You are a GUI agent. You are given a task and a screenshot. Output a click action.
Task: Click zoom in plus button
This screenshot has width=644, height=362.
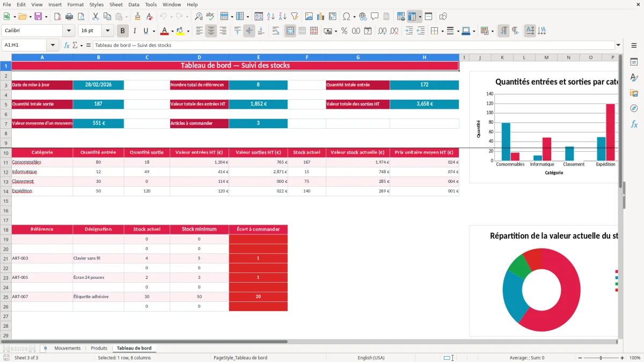click(623, 358)
